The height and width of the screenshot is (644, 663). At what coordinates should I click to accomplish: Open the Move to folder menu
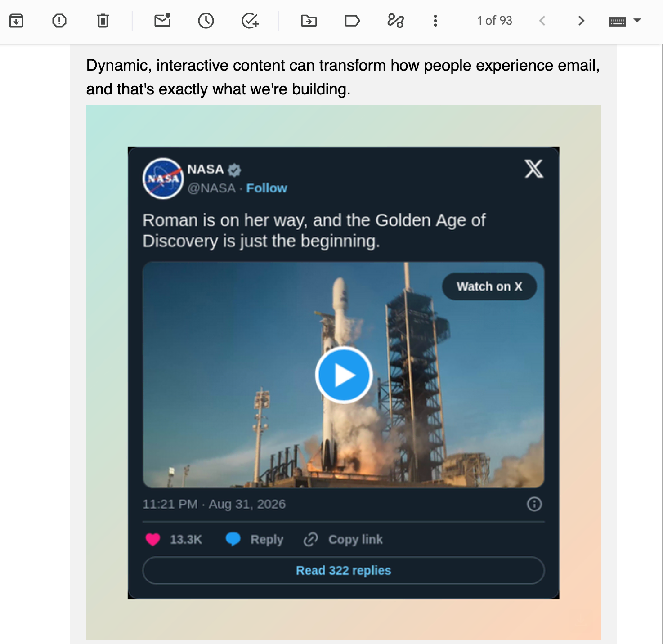[309, 21]
